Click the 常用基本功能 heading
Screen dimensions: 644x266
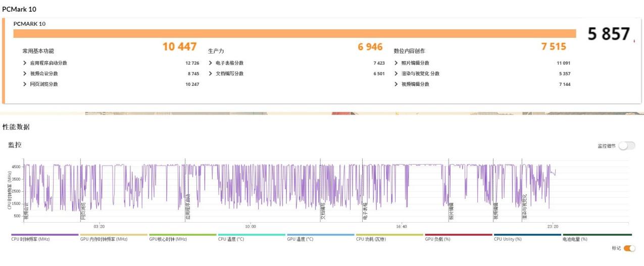coord(38,51)
